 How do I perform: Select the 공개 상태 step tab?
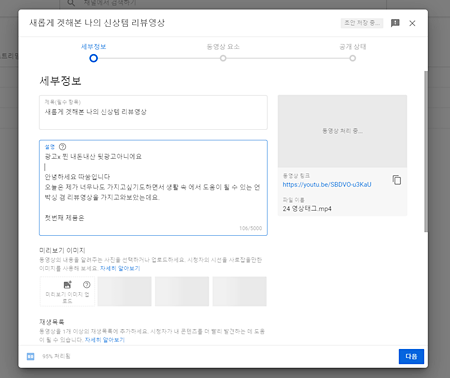pyautogui.click(x=352, y=47)
